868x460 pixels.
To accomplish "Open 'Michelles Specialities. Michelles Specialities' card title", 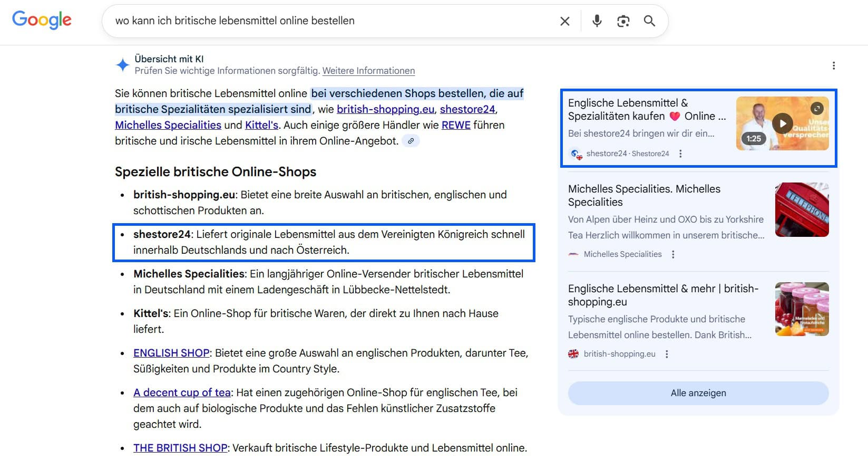I will tap(644, 195).
